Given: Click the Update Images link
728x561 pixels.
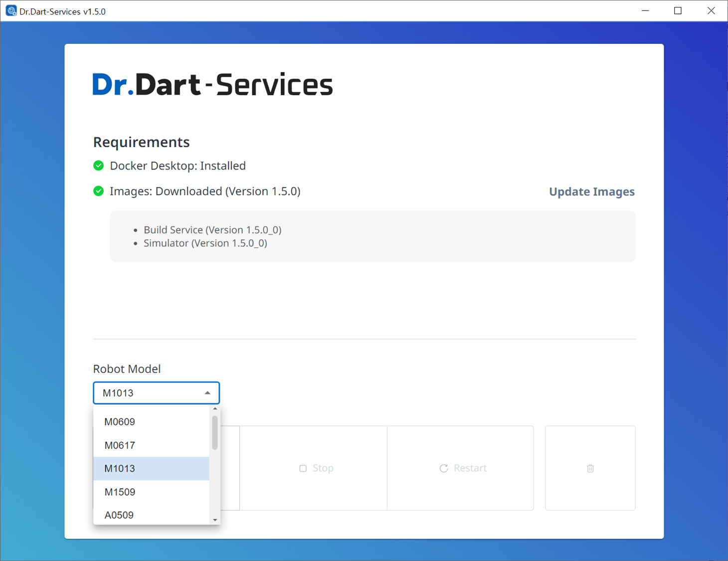Looking at the screenshot, I should (592, 191).
